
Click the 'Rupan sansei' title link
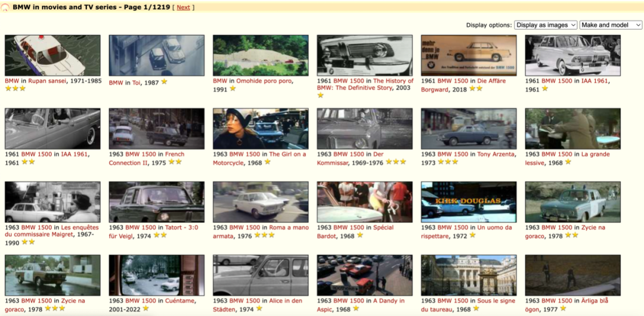pos(47,81)
